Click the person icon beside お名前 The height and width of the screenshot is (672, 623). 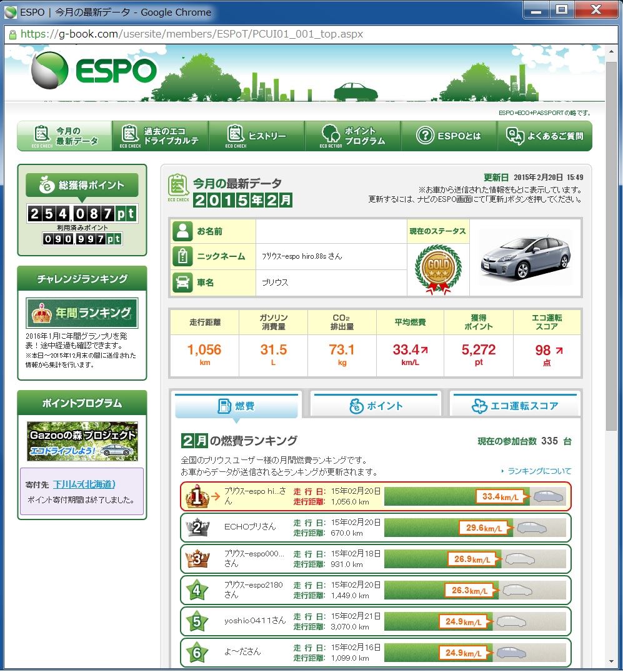pos(182,231)
